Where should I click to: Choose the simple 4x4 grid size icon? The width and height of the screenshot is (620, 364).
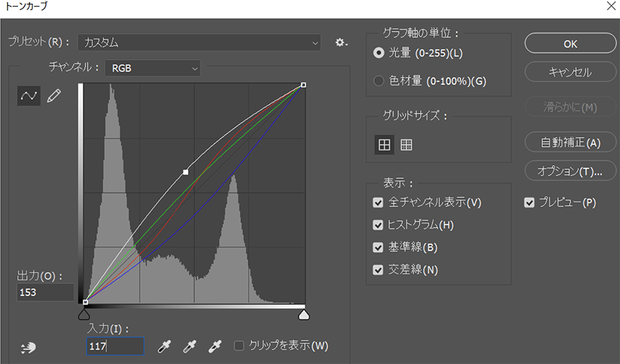[384, 144]
